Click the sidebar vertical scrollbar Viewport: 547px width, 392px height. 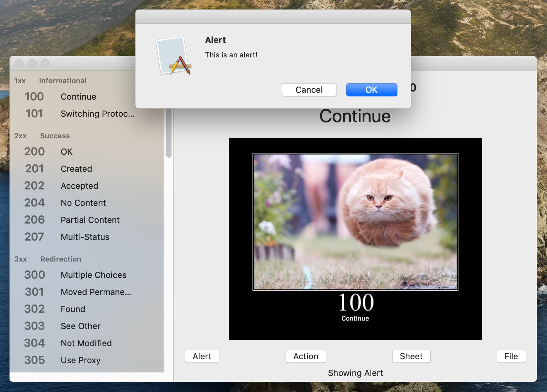(169, 134)
